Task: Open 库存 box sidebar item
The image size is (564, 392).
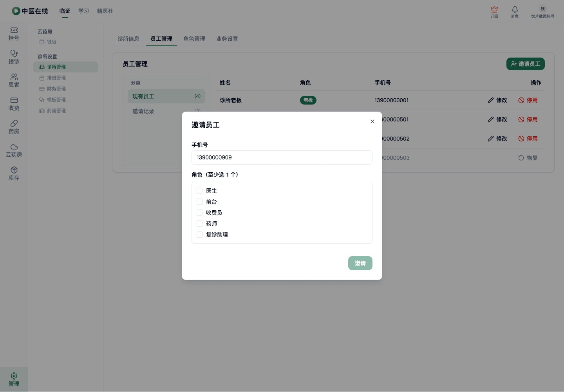Action: [x=14, y=174]
